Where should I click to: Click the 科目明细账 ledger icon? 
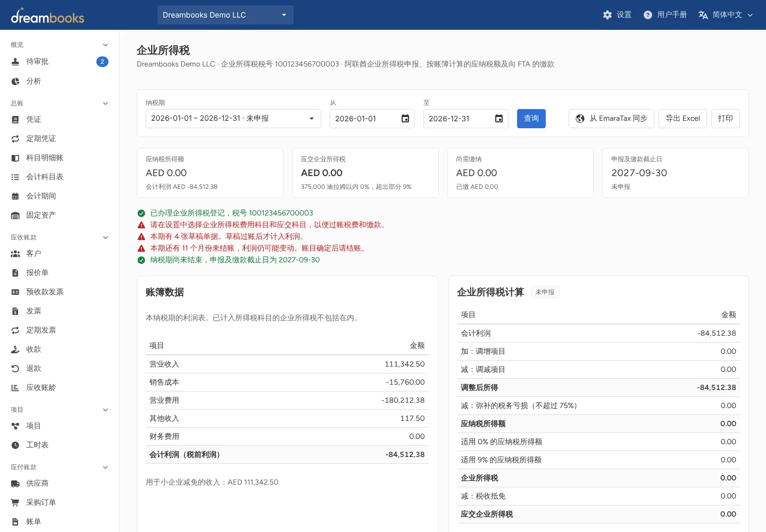tap(15, 158)
